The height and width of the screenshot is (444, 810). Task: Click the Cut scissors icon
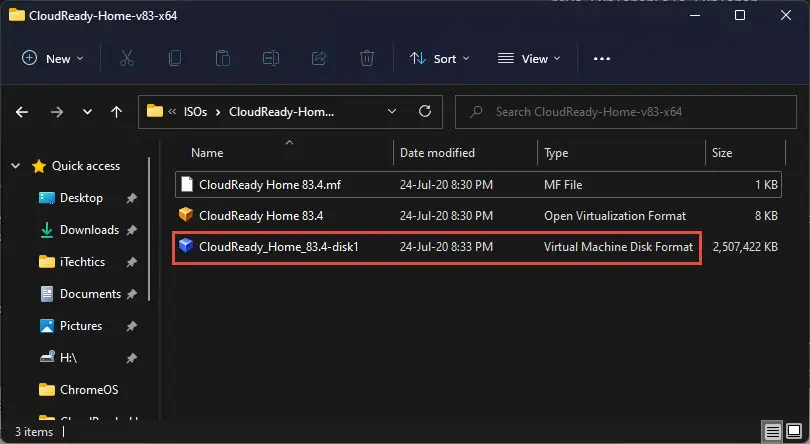127,58
